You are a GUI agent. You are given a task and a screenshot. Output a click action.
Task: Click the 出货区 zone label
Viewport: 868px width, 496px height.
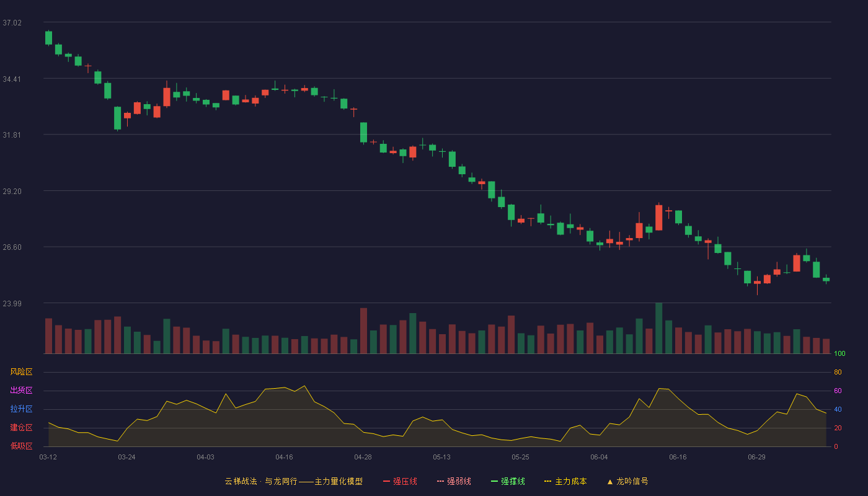pos(21,391)
